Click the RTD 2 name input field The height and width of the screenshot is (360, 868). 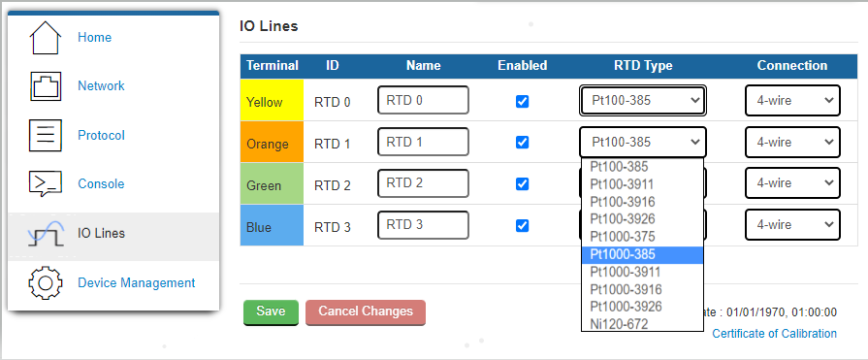423,183
